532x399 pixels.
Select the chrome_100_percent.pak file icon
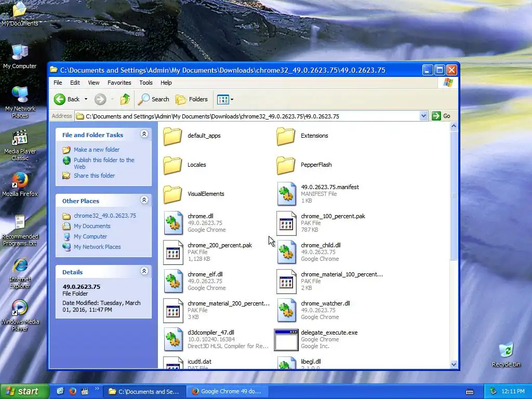click(286, 223)
